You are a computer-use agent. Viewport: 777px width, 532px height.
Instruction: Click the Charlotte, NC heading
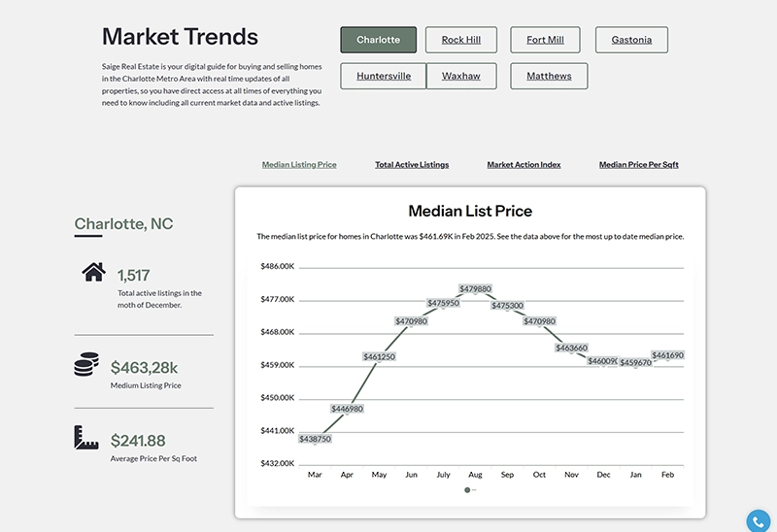point(124,224)
